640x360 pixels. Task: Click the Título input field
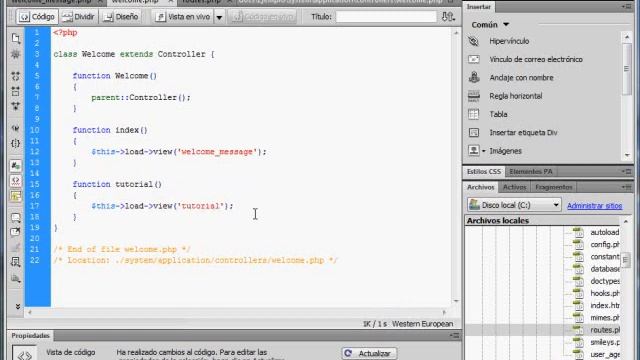(x=386, y=17)
